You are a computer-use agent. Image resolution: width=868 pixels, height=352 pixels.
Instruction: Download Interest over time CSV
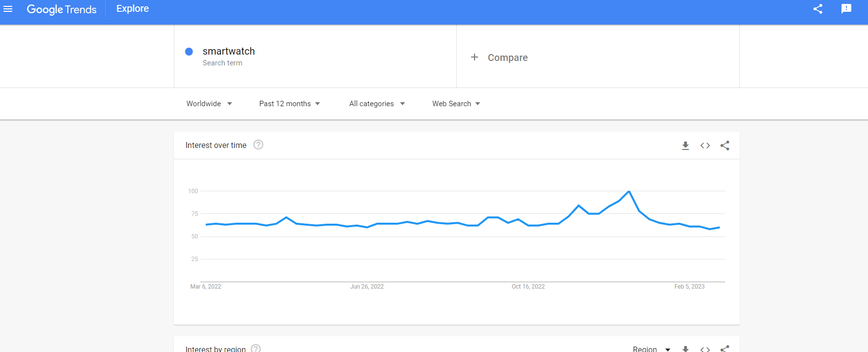pos(685,146)
